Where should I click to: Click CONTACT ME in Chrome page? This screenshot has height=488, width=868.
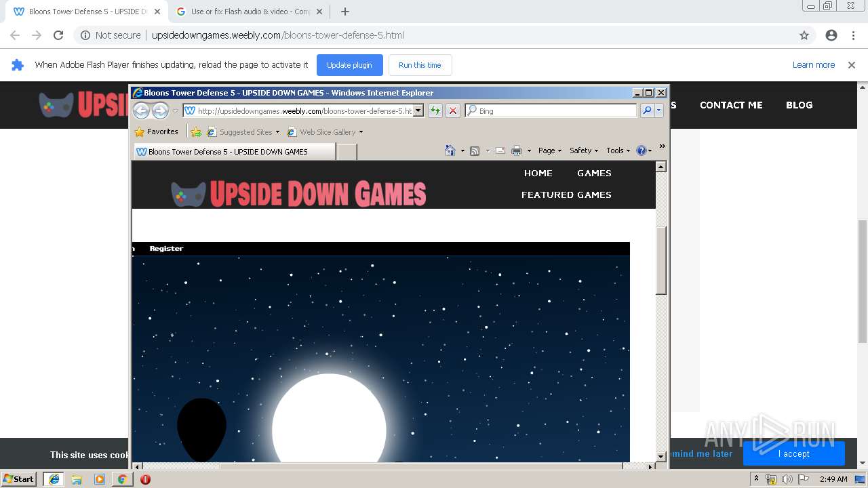point(731,105)
